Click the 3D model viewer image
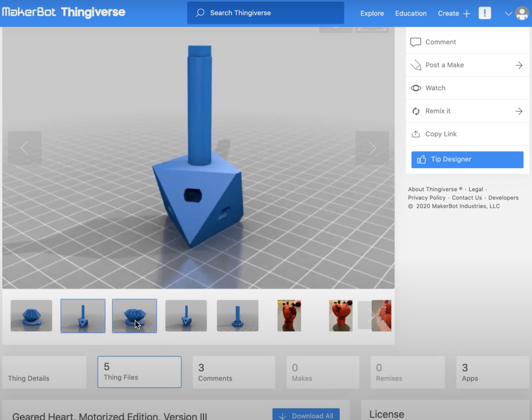532x420 pixels. coord(198,158)
